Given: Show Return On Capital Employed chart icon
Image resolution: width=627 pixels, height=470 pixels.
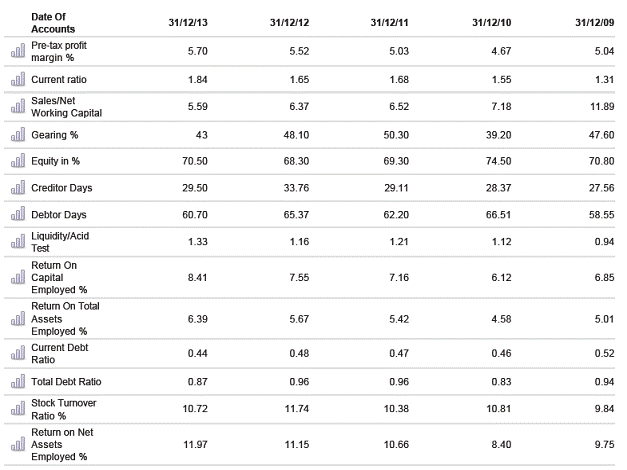Looking at the screenshot, I should [17, 277].
